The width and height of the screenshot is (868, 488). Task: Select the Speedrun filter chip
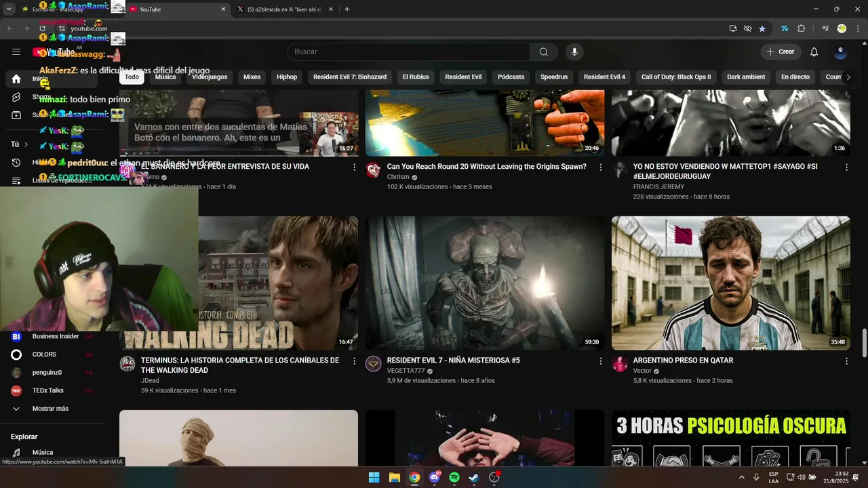tap(554, 77)
